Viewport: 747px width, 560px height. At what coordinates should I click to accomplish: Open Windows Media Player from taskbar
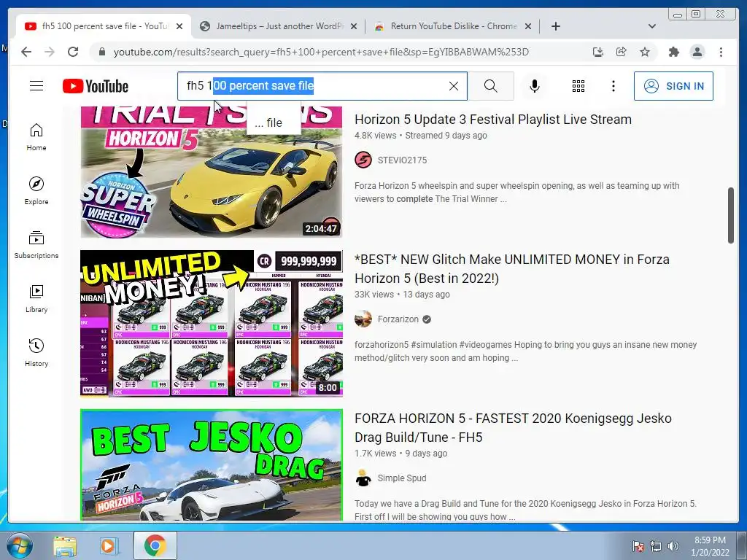click(109, 545)
